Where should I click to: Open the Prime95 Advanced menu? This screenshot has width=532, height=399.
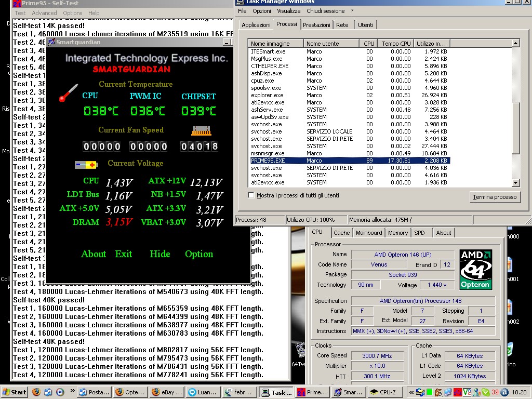coord(45,13)
